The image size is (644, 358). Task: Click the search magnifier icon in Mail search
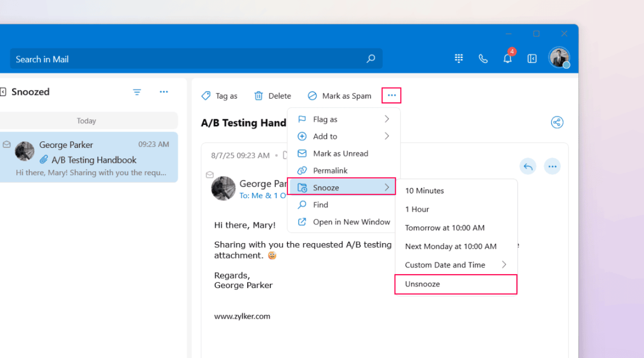(371, 59)
